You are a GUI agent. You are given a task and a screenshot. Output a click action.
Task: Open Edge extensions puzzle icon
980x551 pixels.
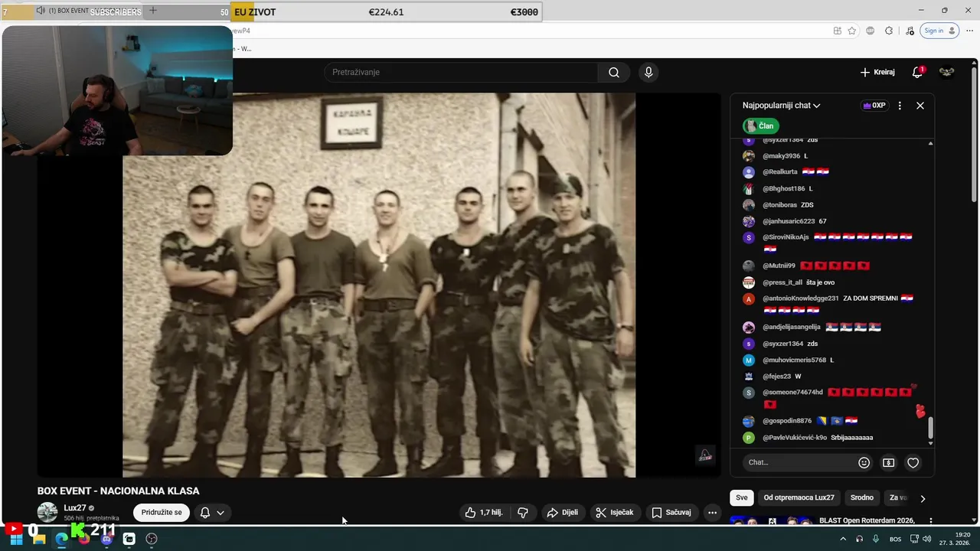click(x=889, y=31)
